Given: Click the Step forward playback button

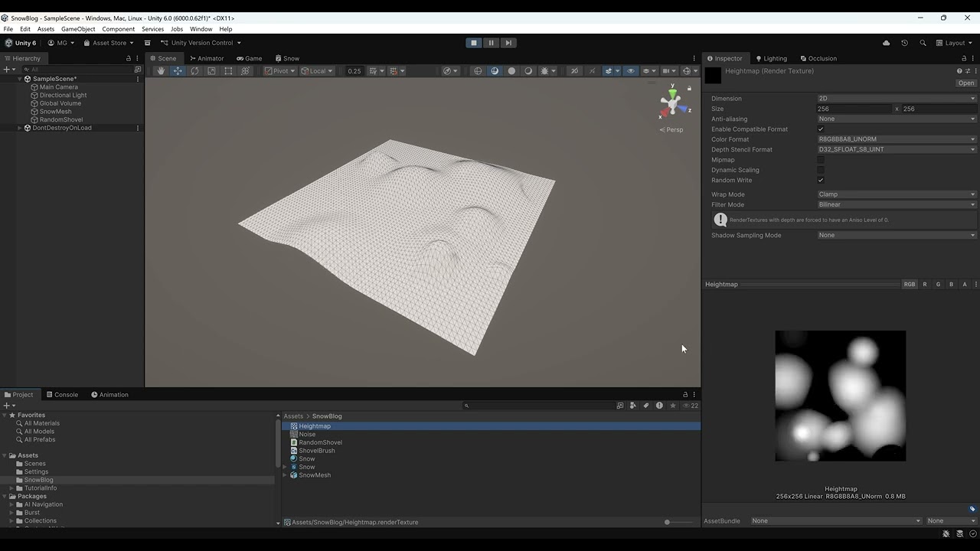Looking at the screenshot, I should point(508,43).
